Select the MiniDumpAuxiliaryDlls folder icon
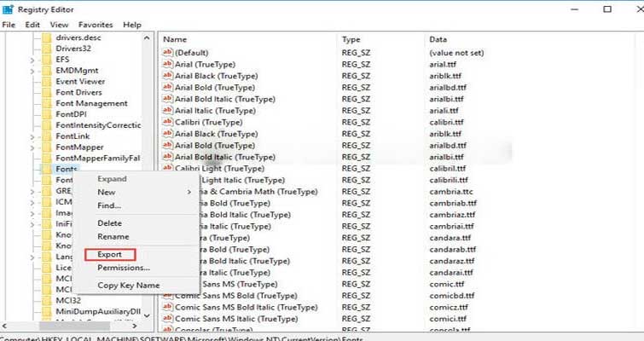Viewport: 644px width, 341px height. point(47,311)
